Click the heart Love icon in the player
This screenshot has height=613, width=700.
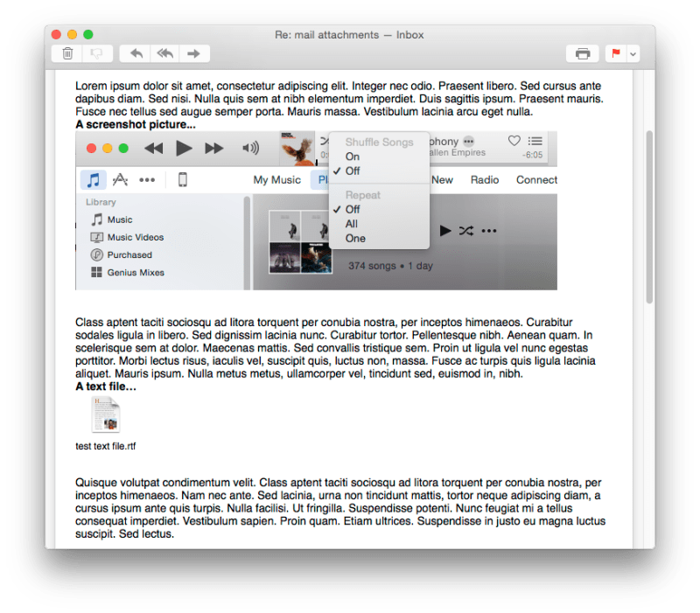(514, 139)
